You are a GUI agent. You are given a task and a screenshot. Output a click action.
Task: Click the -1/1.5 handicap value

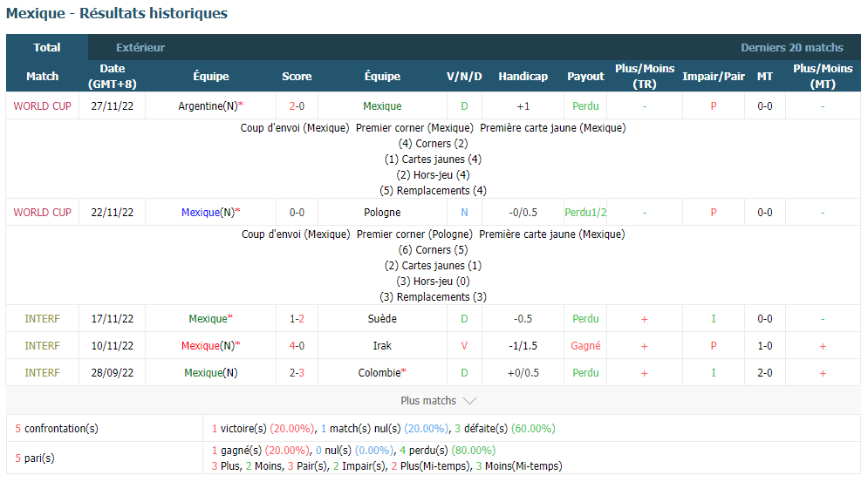click(523, 346)
